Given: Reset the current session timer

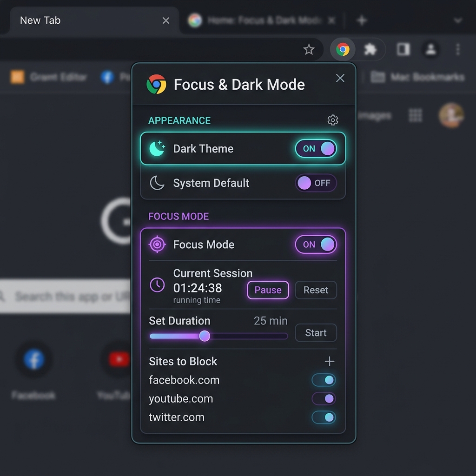Looking at the screenshot, I should tap(316, 290).
